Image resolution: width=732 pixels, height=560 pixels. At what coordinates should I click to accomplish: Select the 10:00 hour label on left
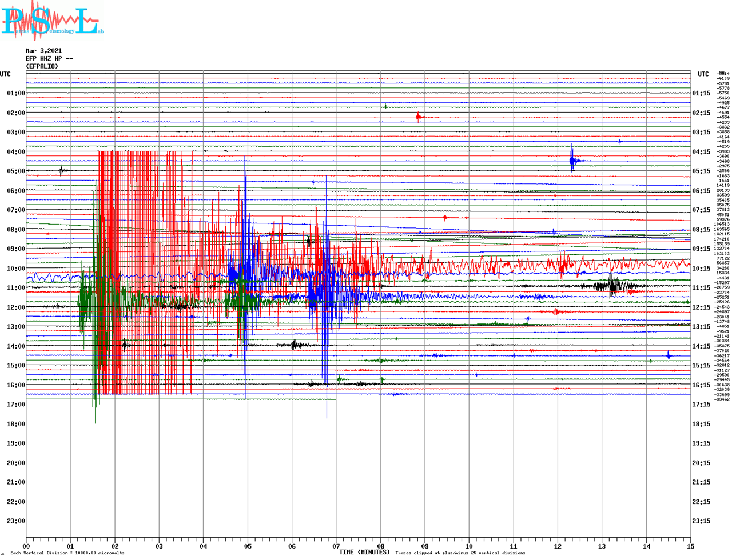(16, 269)
